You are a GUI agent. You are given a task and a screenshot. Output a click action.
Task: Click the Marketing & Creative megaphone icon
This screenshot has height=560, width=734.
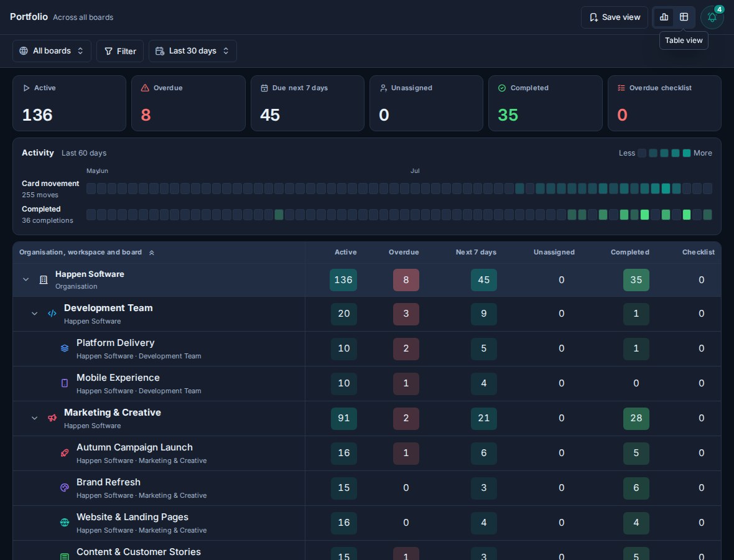coord(52,418)
